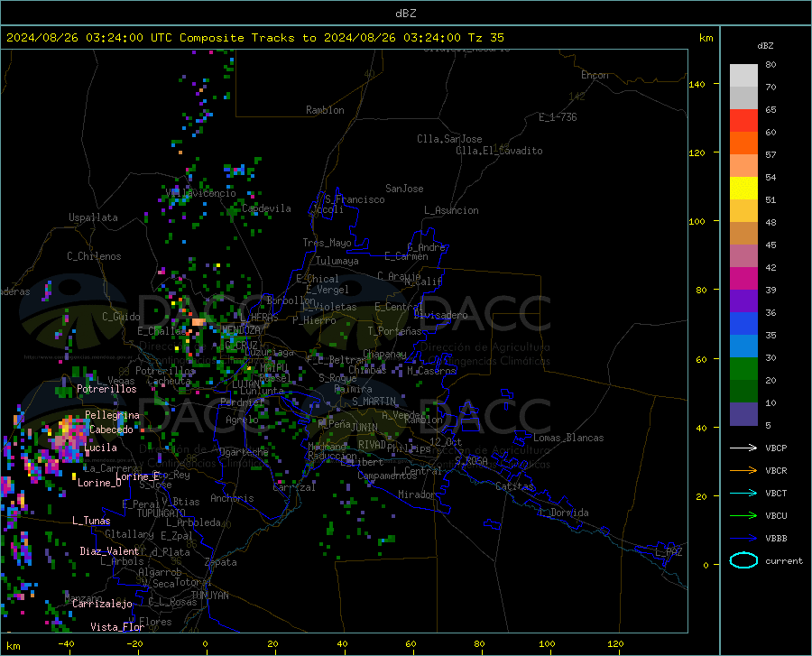Pick the dark slate 5 dBZ swatch
812x656 pixels.
point(743,413)
